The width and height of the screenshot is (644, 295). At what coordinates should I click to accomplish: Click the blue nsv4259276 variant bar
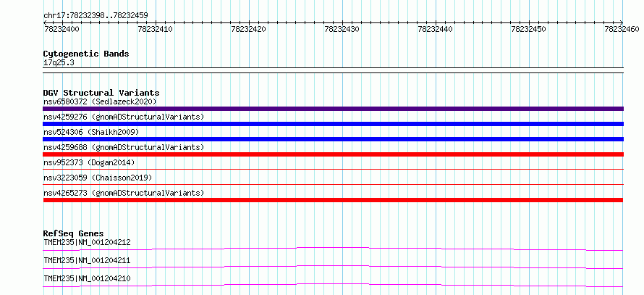click(333, 124)
